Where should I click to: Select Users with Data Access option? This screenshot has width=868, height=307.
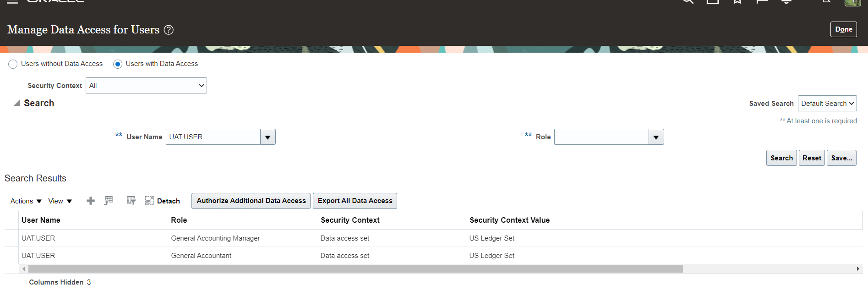[118, 64]
